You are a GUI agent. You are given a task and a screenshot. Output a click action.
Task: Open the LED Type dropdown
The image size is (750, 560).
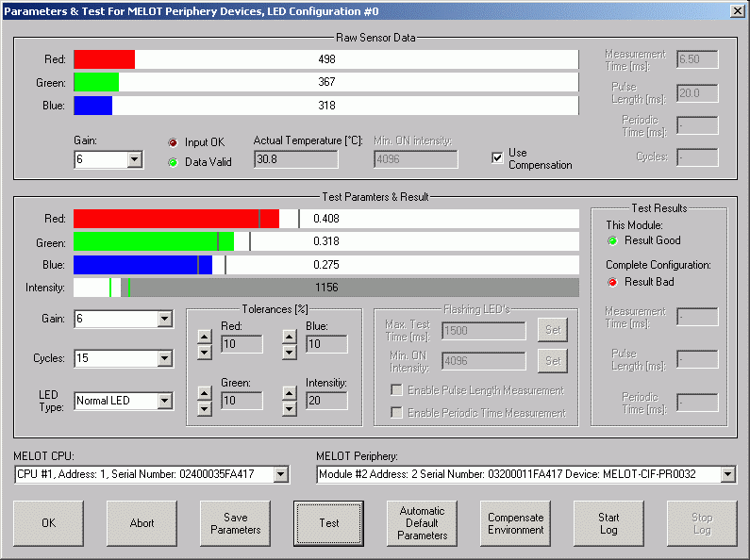[x=165, y=401]
